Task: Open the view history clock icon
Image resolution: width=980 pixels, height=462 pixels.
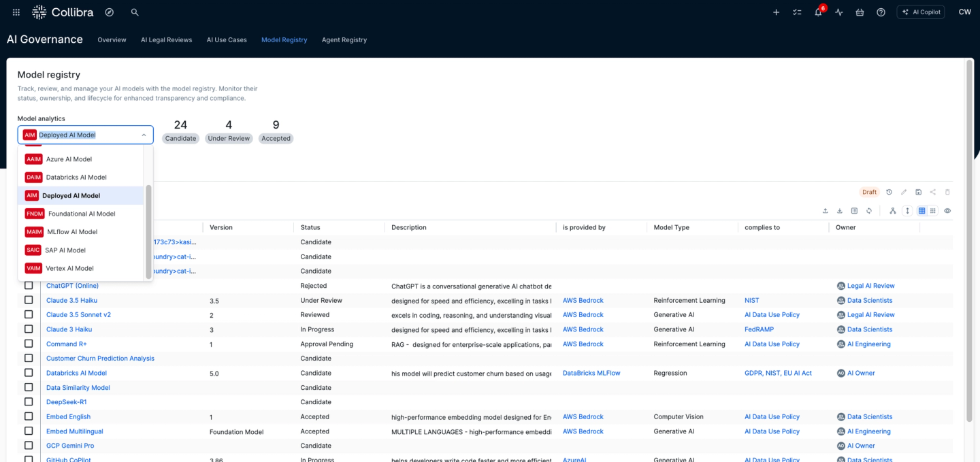Action: point(889,192)
